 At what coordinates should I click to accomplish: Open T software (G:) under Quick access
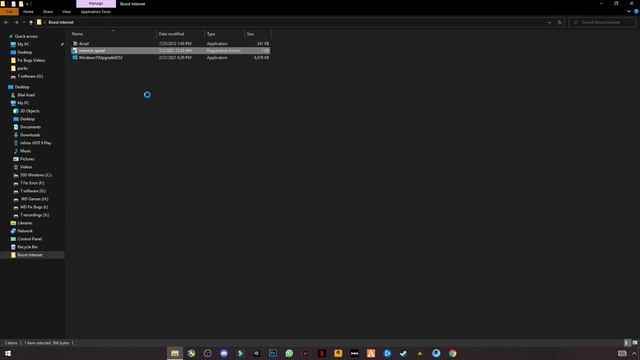(29, 76)
